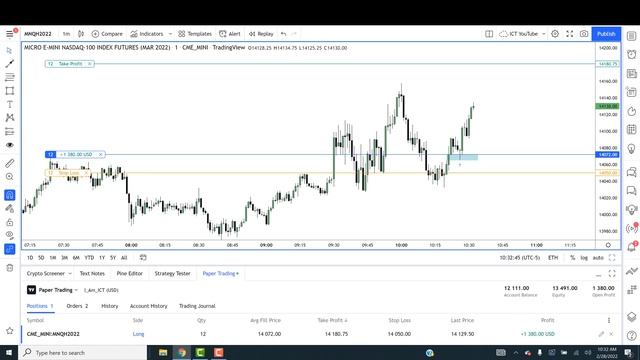Open the prediction and measurement tools
Screen dimensions: 640x360
coord(9,131)
